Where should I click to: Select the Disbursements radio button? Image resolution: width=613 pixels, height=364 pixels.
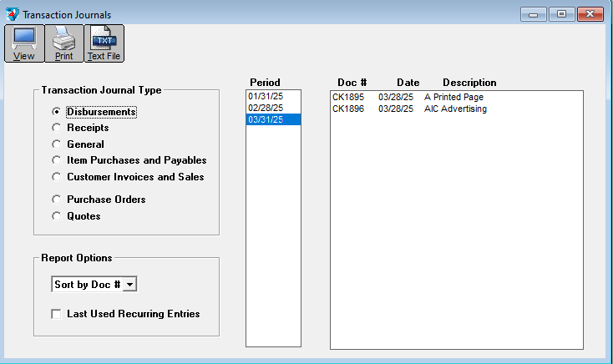[x=57, y=112]
